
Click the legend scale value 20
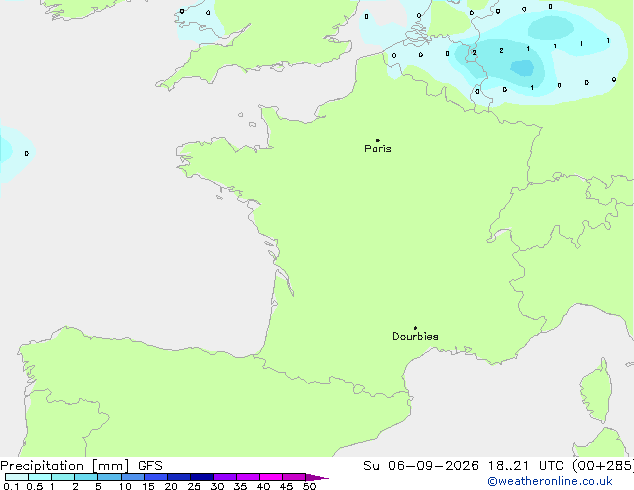[171, 486]
